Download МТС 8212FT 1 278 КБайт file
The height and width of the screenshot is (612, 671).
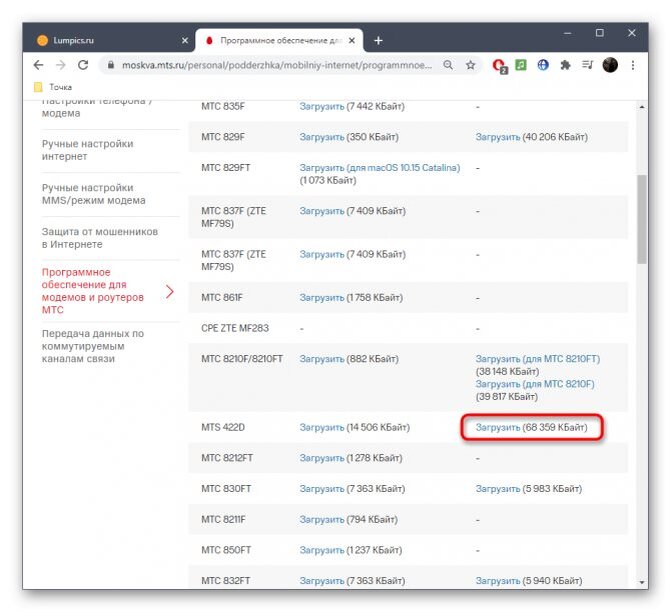(322, 458)
